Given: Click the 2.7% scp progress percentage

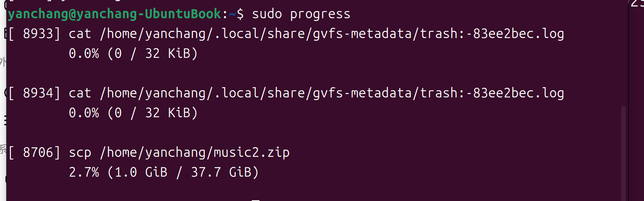Looking at the screenshot, I should (x=84, y=172).
